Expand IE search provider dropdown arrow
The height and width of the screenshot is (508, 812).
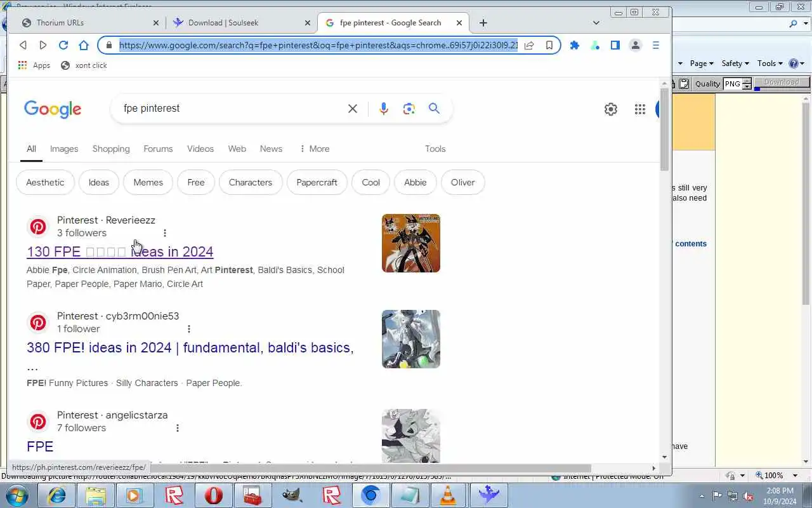[806, 23]
